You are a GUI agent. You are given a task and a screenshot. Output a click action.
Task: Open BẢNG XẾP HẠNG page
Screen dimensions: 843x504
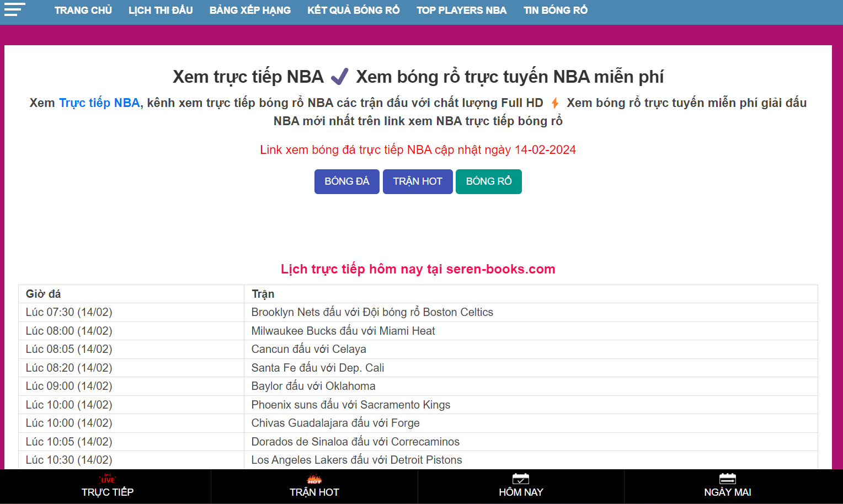(250, 10)
